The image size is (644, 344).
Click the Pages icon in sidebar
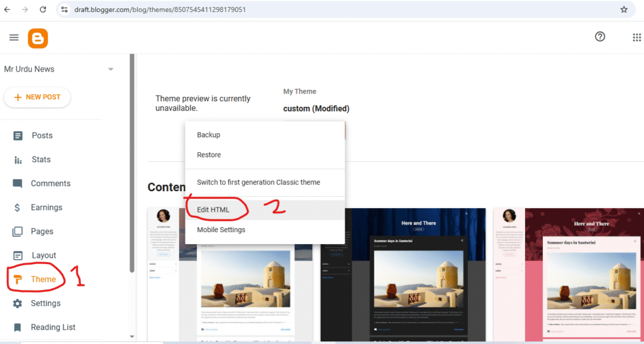click(17, 231)
